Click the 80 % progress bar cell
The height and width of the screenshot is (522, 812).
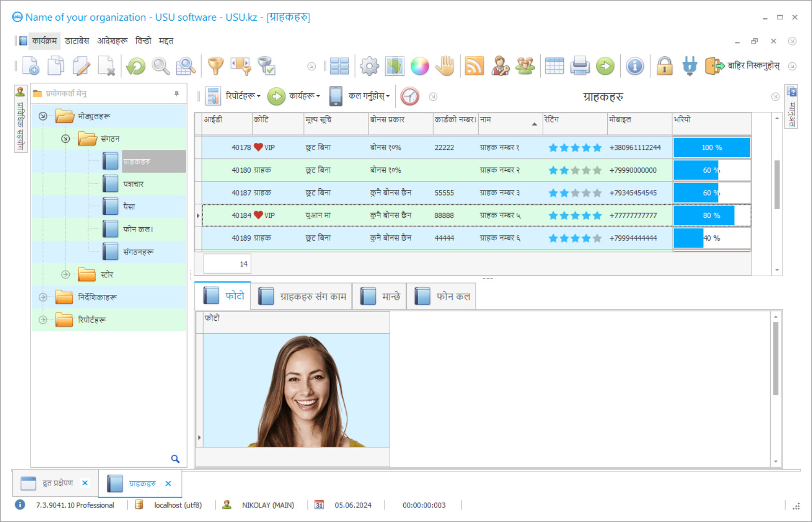point(711,216)
